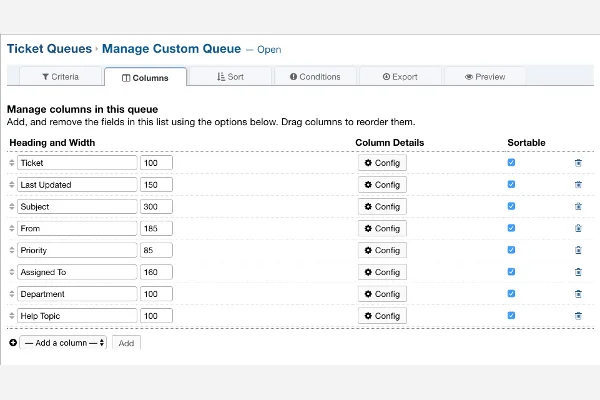The image size is (600, 400).
Task: Uncheck Sortable for the Help Topic column
Action: (x=511, y=315)
